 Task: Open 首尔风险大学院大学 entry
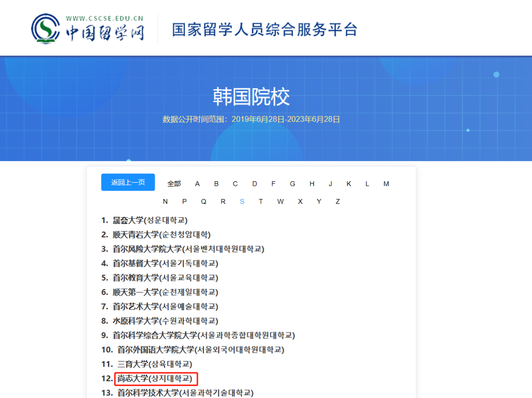[188, 249]
